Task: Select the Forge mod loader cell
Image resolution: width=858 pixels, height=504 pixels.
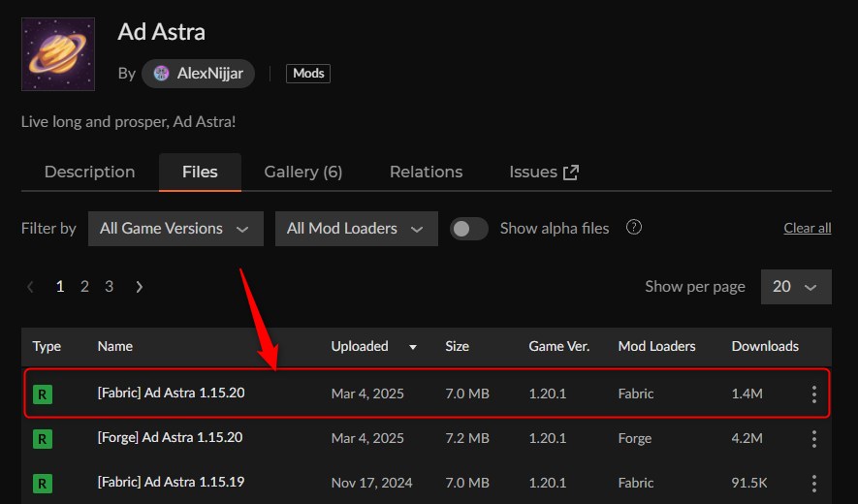Action: pyautogui.click(x=635, y=439)
